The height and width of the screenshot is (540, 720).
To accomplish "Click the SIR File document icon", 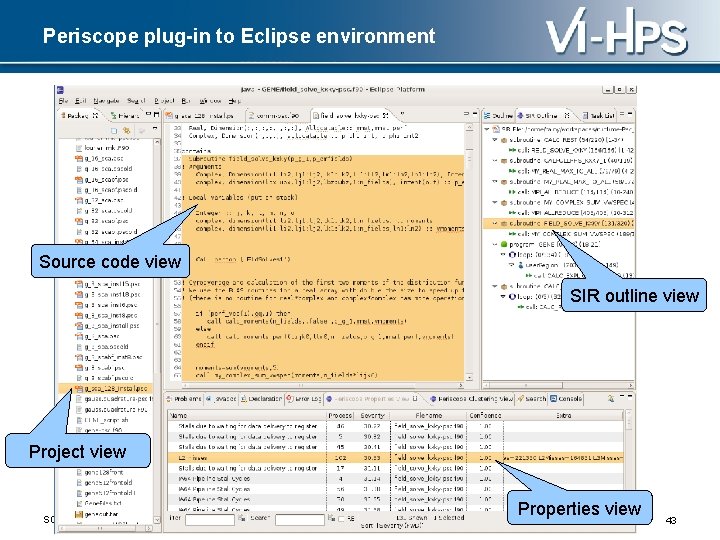I will point(496,129).
